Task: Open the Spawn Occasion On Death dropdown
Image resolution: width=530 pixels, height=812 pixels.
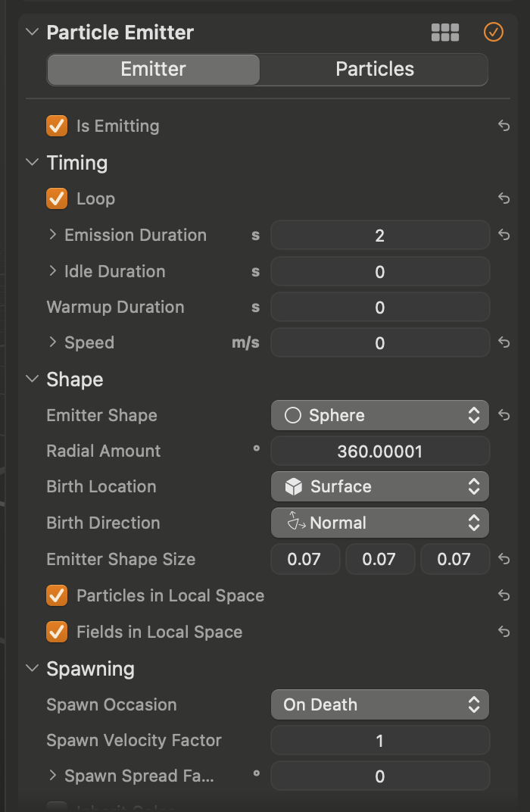Action: tap(379, 704)
